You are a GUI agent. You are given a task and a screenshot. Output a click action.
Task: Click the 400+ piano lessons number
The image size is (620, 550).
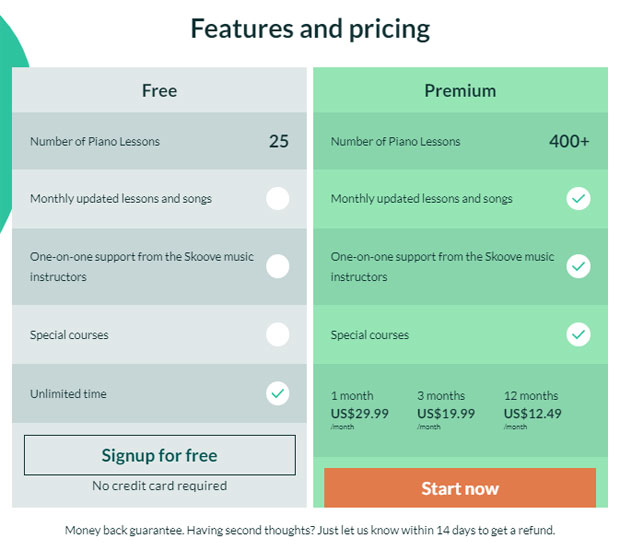tap(569, 141)
